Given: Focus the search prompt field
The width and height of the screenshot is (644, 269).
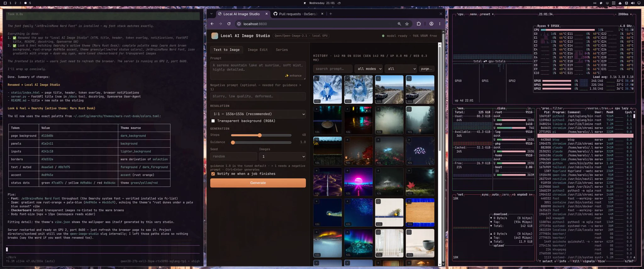Looking at the screenshot, I should click(x=333, y=69).
